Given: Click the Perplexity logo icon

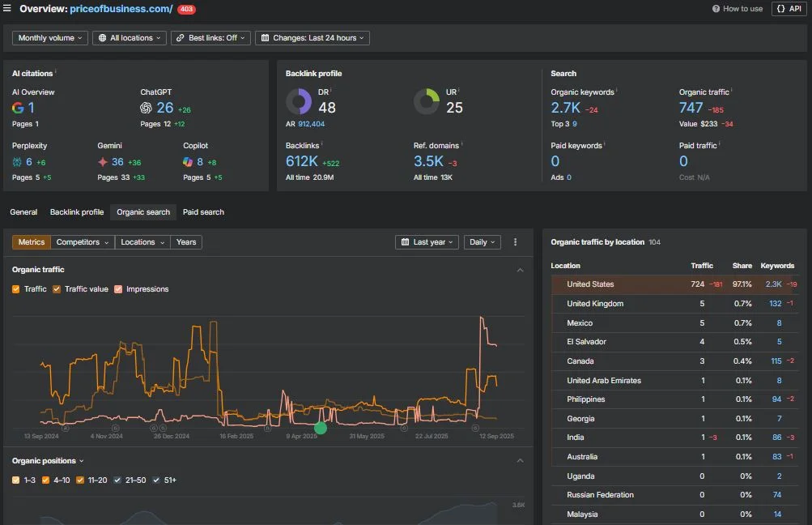Looking at the screenshot, I should tap(17, 162).
